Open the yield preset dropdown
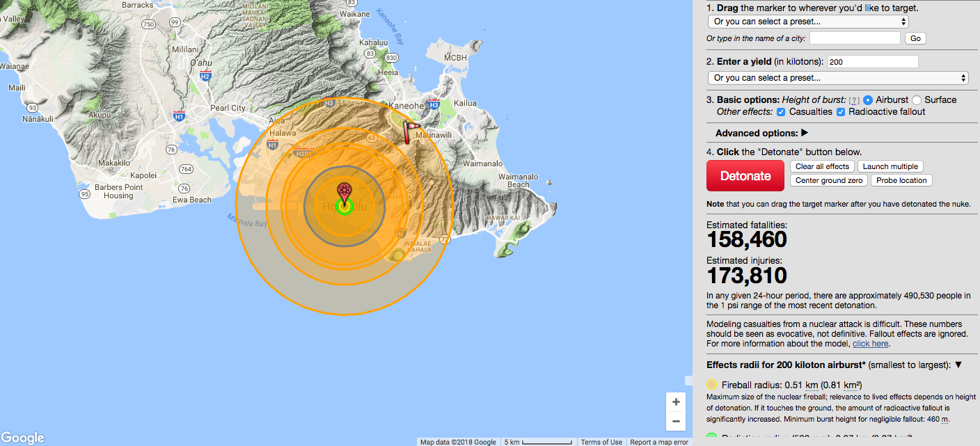Screen dimensions: 980x446 (x=837, y=78)
